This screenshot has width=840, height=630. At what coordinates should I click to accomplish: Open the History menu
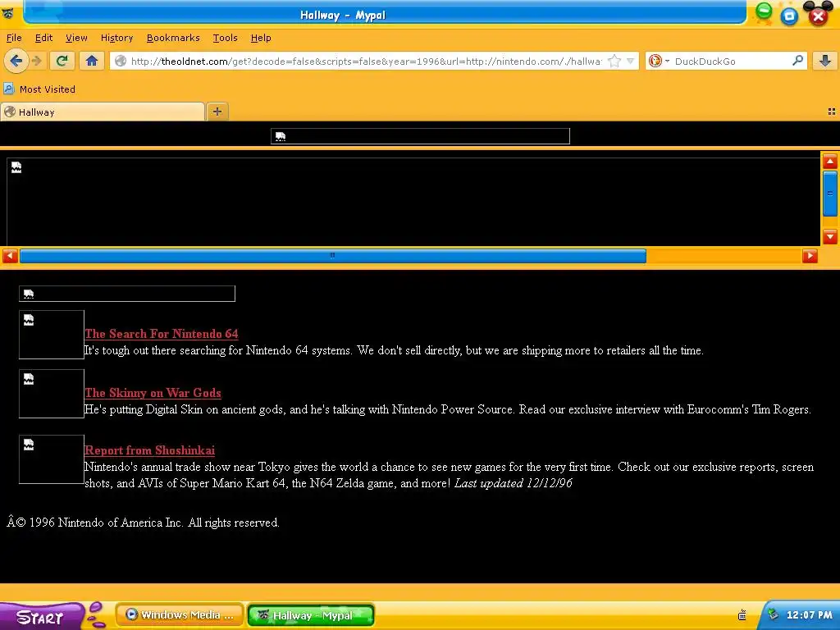(116, 38)
